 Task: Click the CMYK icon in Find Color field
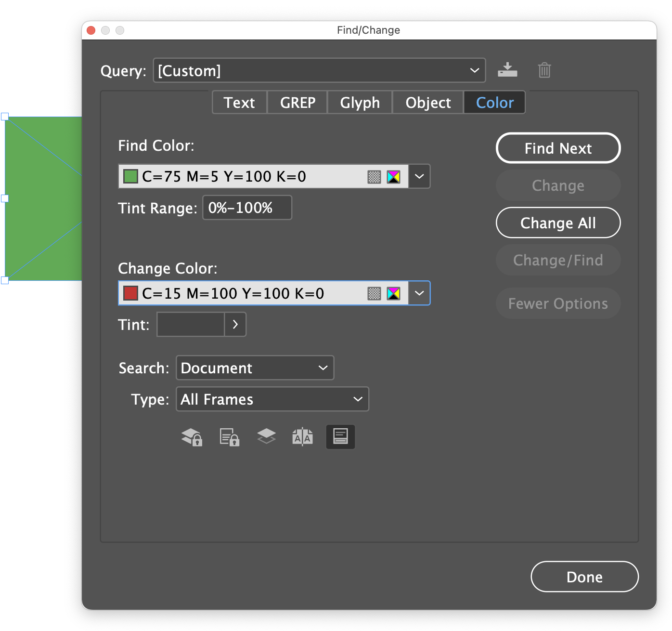[x=394, y=177]
